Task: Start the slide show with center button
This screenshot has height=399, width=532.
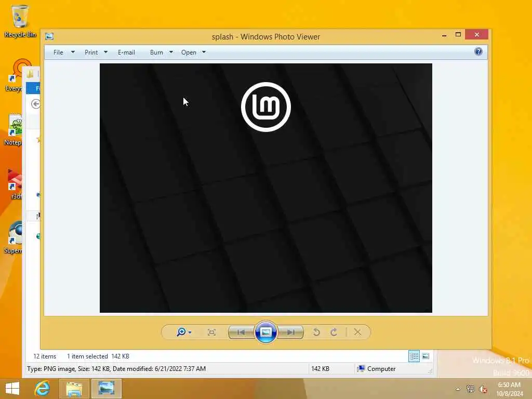Action: (265, 332)
